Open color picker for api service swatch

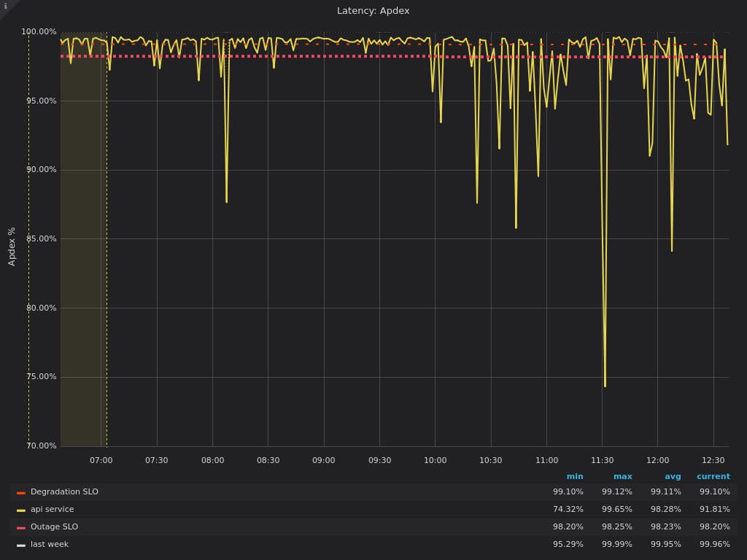(21, 510)
